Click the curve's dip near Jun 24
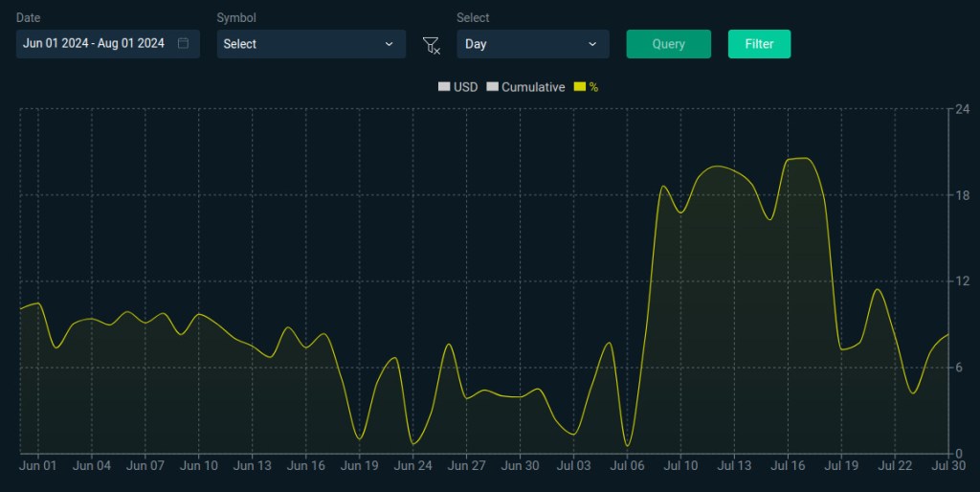980x492 pixels. pyautogui.click(x=413, y=443)
